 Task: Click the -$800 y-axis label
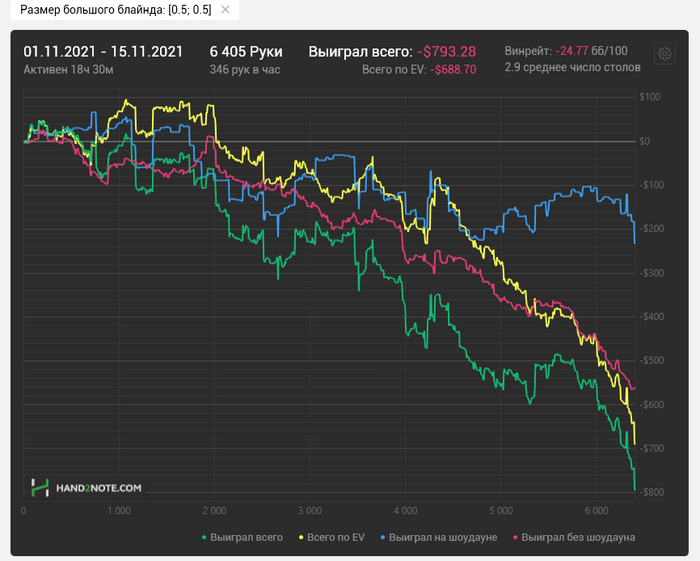pos(652,492)
